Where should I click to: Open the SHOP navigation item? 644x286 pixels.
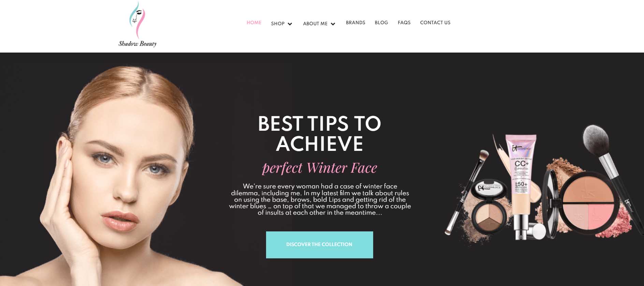[x=278, y=24]
